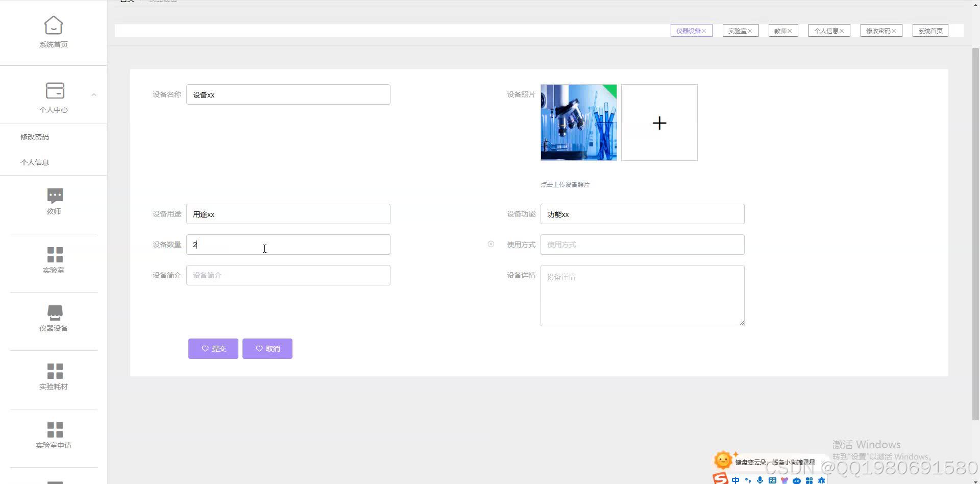
Task: Close the 教师 tab
Action: pos(790,31)
